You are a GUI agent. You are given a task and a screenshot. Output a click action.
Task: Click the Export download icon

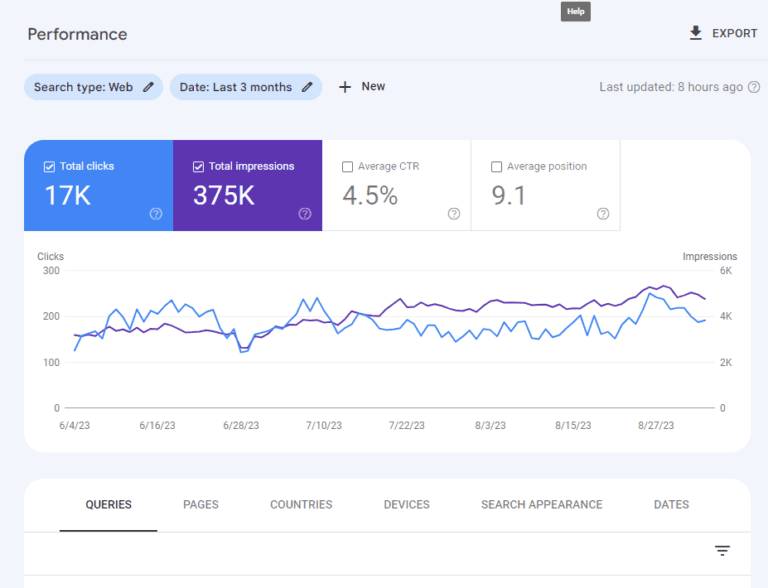tap(696, 33)
